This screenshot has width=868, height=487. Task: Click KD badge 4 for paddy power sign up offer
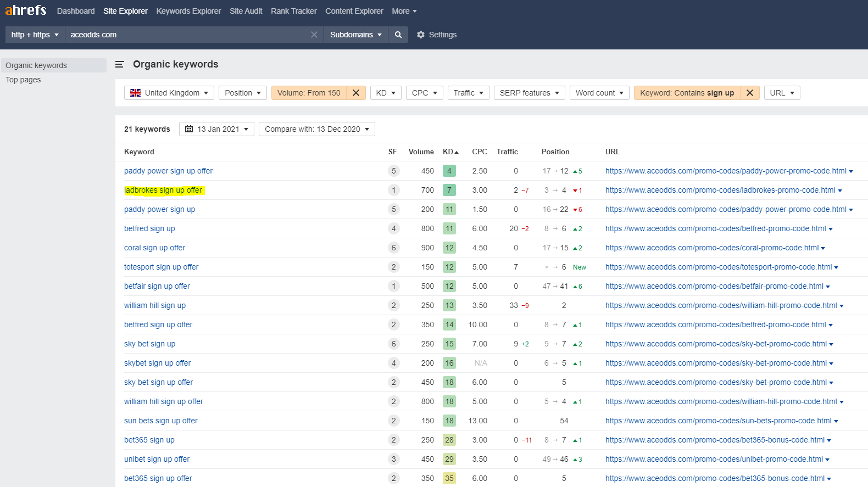pos(449,171)
